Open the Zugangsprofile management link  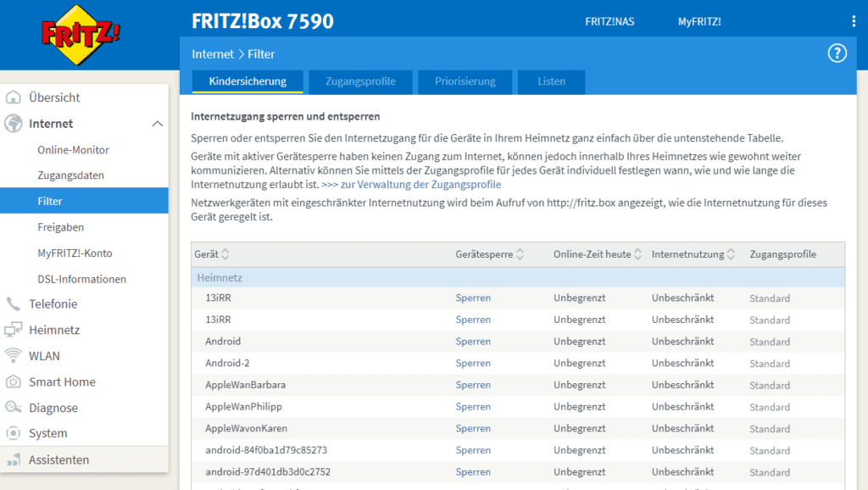click(x=411, y=184)
